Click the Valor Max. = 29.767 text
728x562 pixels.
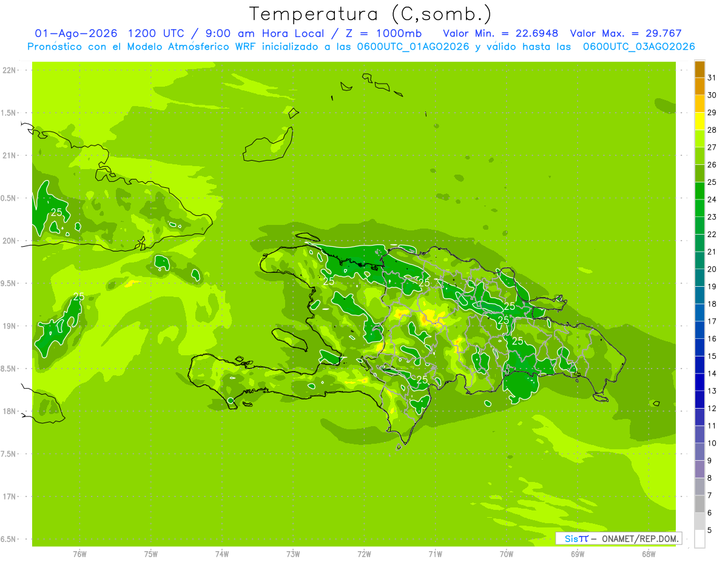tap(627, 33)
